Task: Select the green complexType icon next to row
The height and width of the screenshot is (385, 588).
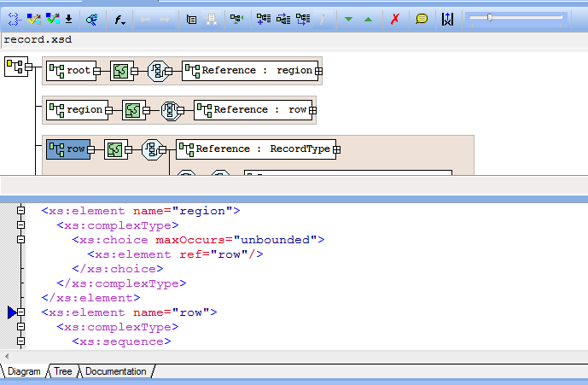Action: click(115, 149)
